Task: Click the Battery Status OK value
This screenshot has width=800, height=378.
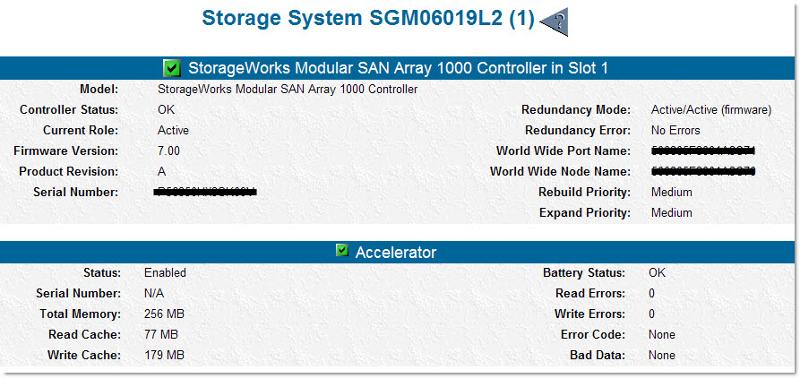Action: (657, 273)
